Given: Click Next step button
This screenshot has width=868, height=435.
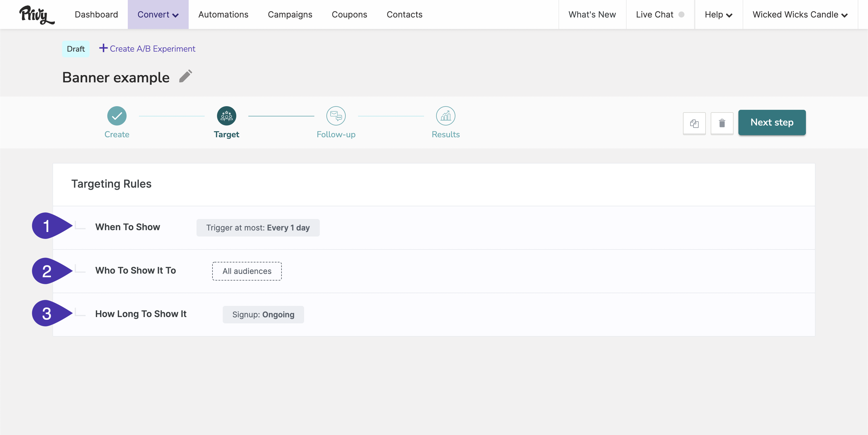Looking at the screenshot, I should coord(772,122).
